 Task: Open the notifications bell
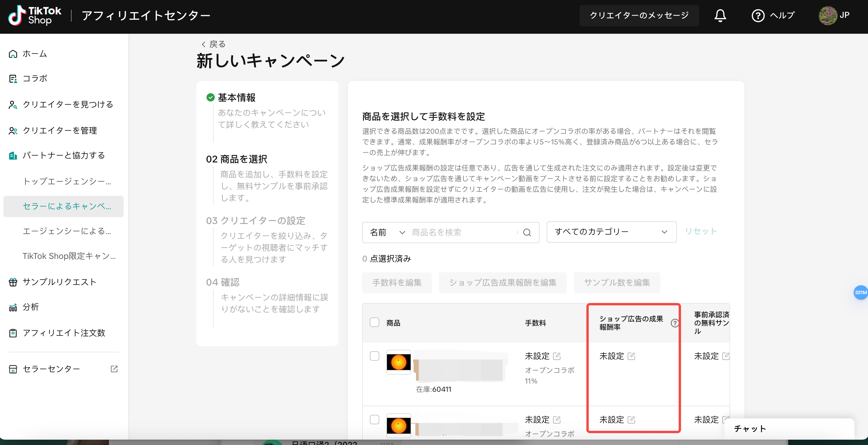point(720,15)
